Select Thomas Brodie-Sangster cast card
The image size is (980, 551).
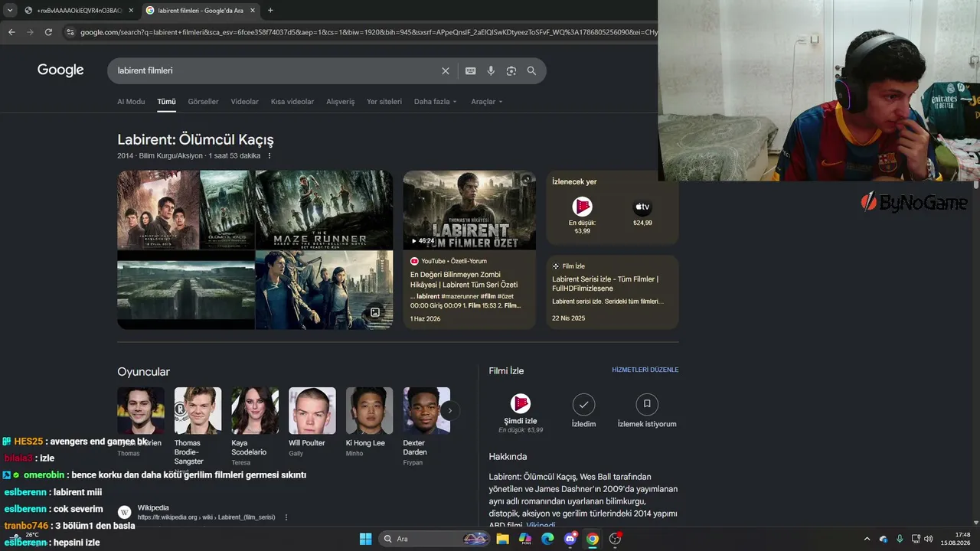point(198,426)
